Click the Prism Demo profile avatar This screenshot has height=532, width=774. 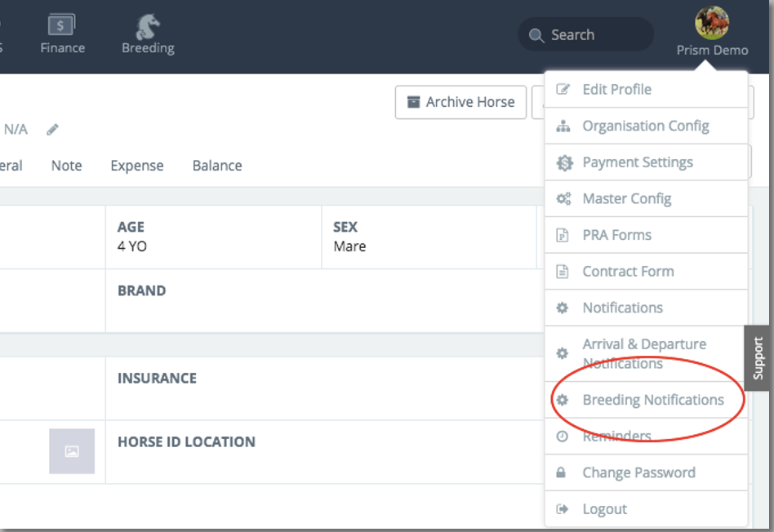(x=711, y=22)
